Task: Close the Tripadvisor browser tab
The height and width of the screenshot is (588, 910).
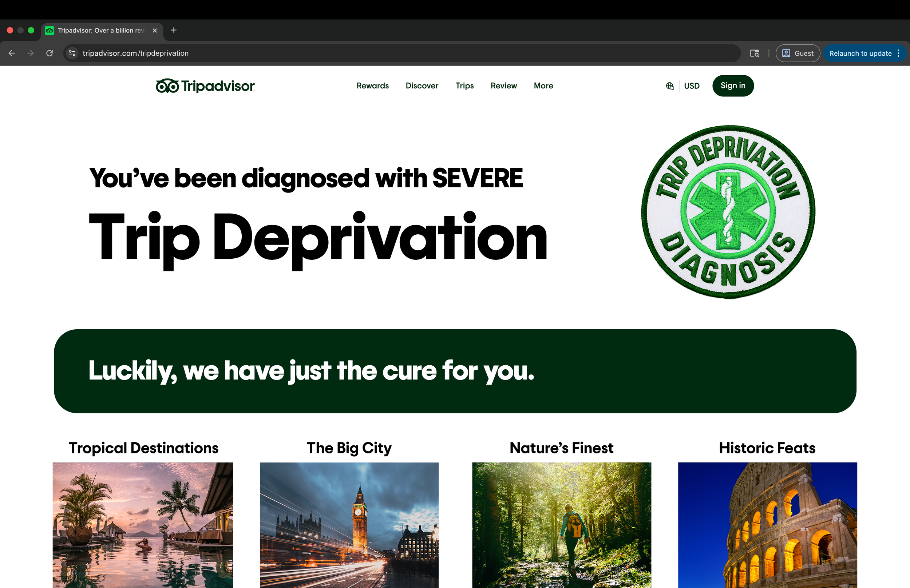Action: point(155,30)
